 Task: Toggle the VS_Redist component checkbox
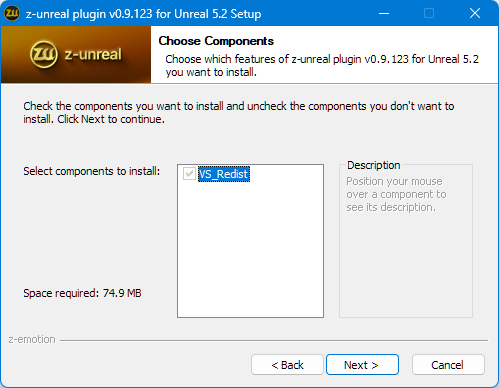189,173
